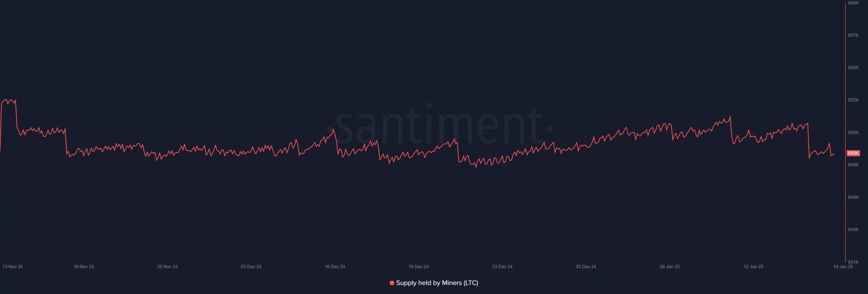Click the 30 Dec 24 date label

point(586,267)
